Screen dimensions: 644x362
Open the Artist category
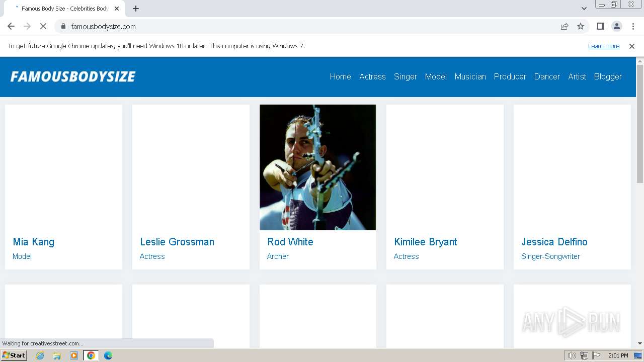coord(577,76)
